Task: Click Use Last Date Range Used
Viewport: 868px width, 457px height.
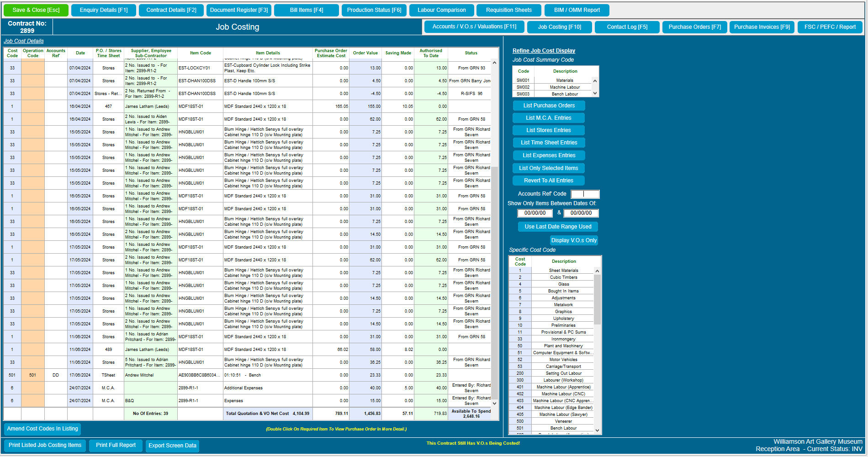Action: [557, 226]
